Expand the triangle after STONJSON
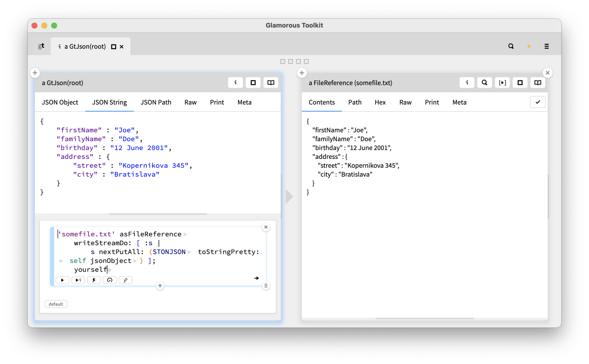Screen dimensions: 589x364 tap(189, 252)
